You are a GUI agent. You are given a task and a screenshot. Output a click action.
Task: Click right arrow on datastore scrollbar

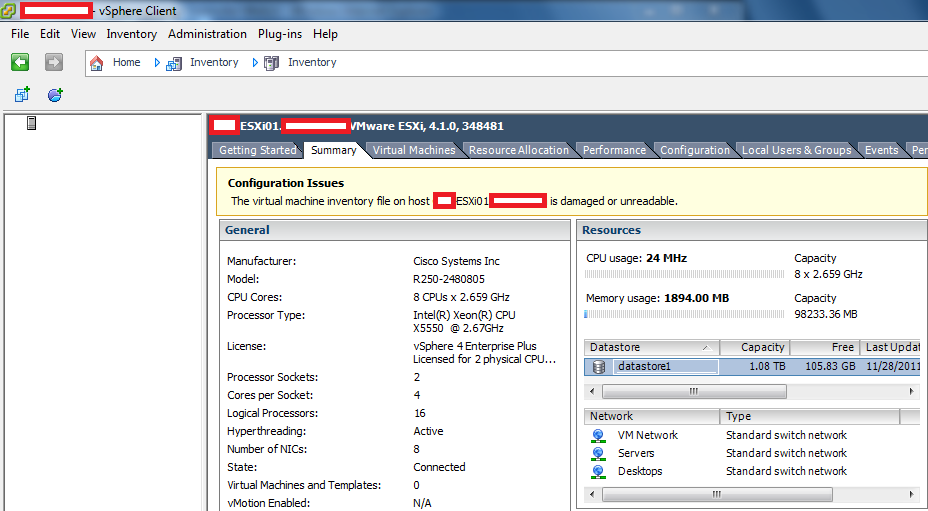tap(912, 391)
